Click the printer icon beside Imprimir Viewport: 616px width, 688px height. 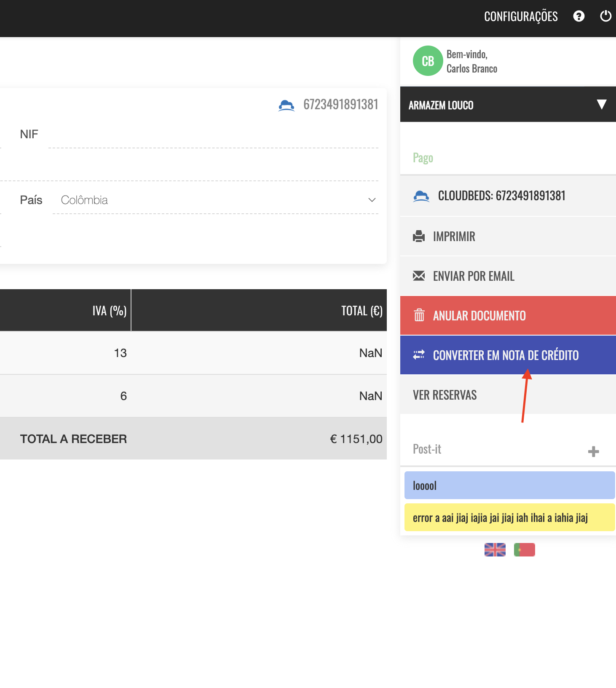419,236
